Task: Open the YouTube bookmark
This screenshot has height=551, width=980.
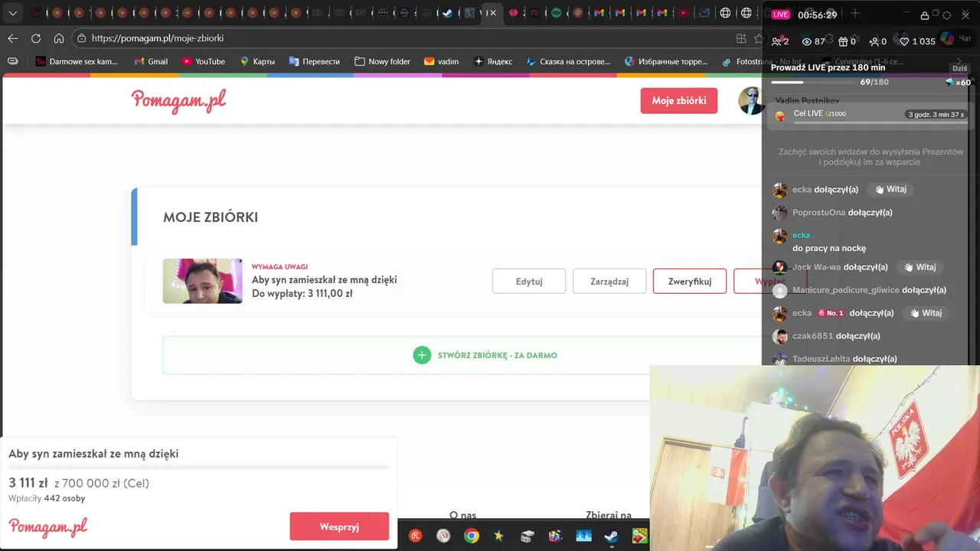Action: (x=204, y=61)
